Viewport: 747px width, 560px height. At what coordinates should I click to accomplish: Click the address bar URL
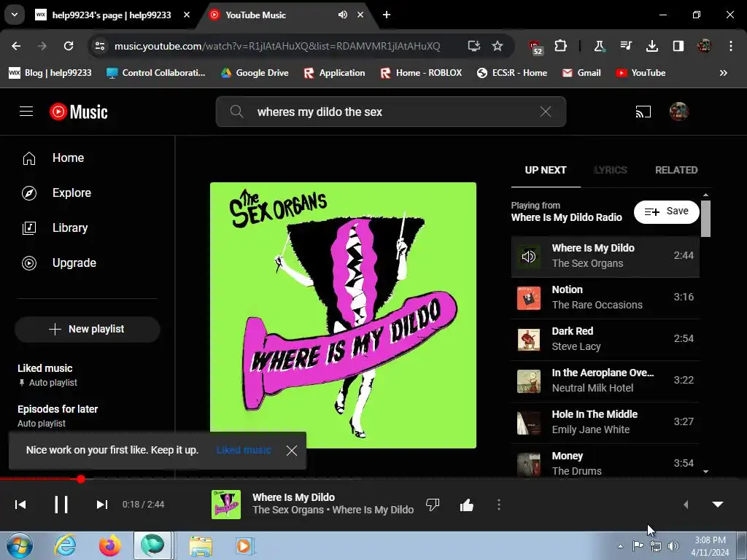pos(277,46)
